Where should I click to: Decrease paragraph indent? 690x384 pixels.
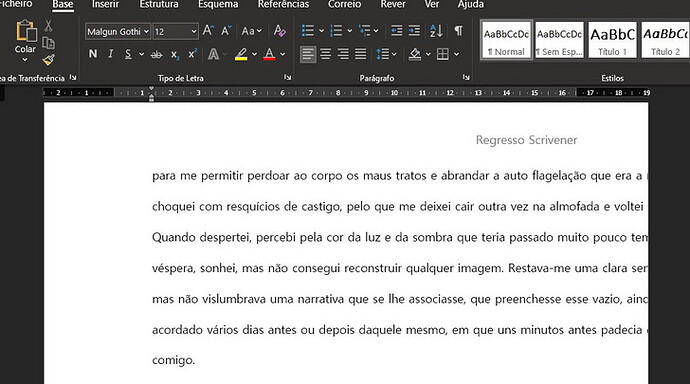396,31
